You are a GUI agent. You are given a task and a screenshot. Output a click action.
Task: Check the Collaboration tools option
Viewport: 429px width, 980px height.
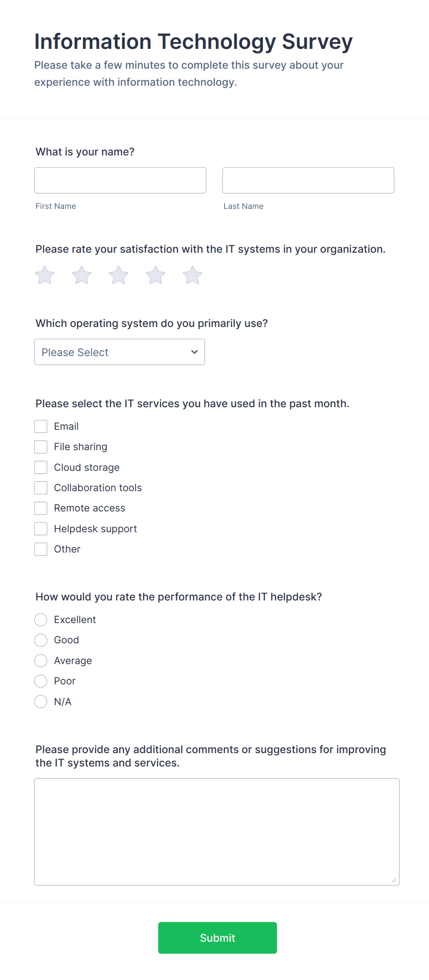(x=41, y=487)
